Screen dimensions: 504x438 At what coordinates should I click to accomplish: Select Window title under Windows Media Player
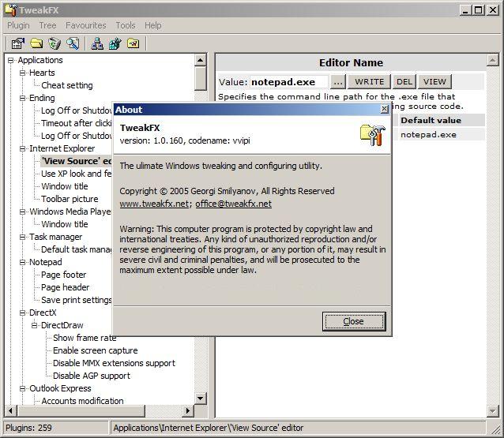tap(64, 224)
